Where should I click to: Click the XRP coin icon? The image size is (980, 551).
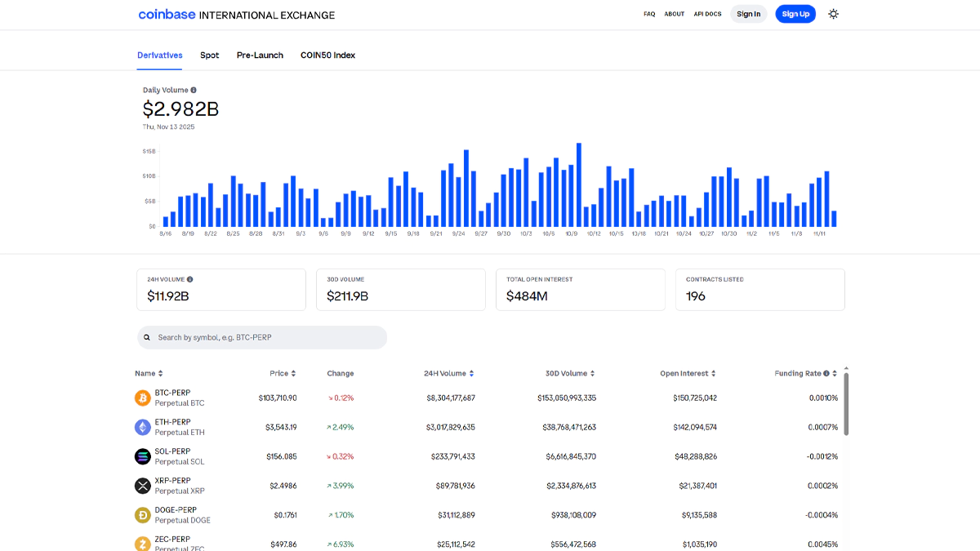pos(143,486)
